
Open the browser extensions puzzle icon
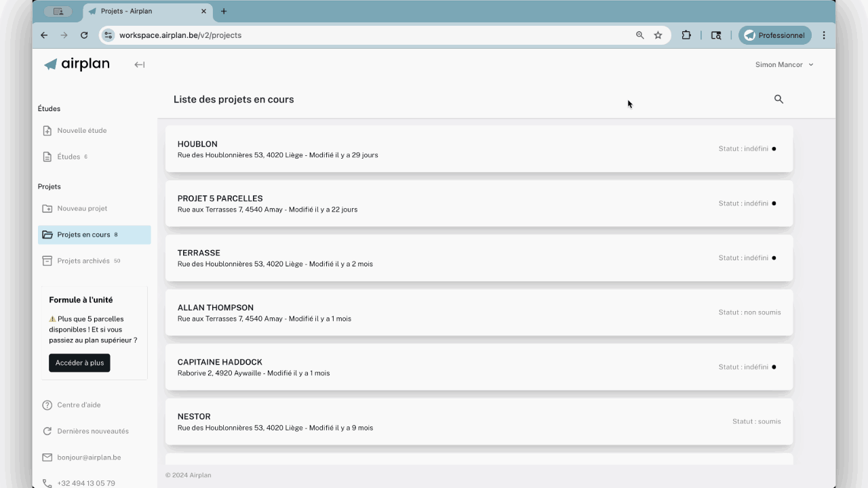click(x=686, y=35)
